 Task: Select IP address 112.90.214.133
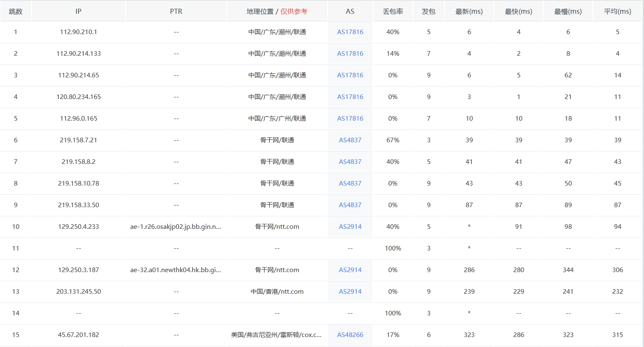click(x=79, y=54)
